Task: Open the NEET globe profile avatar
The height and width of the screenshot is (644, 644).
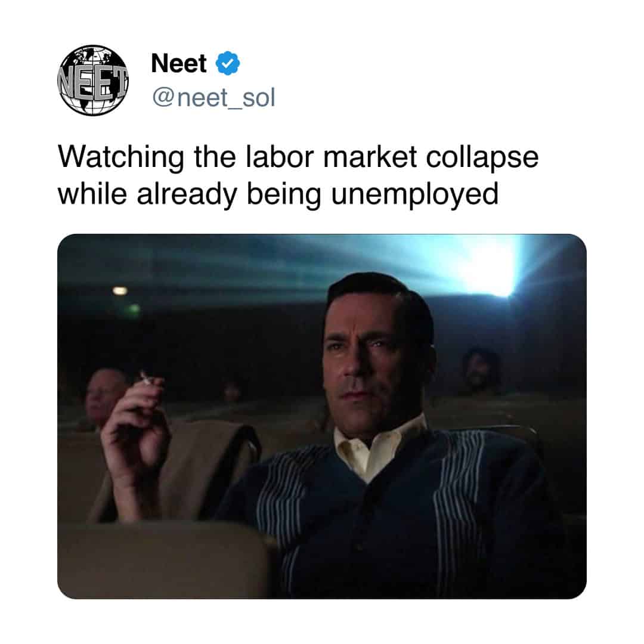Action: [x=93, y=80]
